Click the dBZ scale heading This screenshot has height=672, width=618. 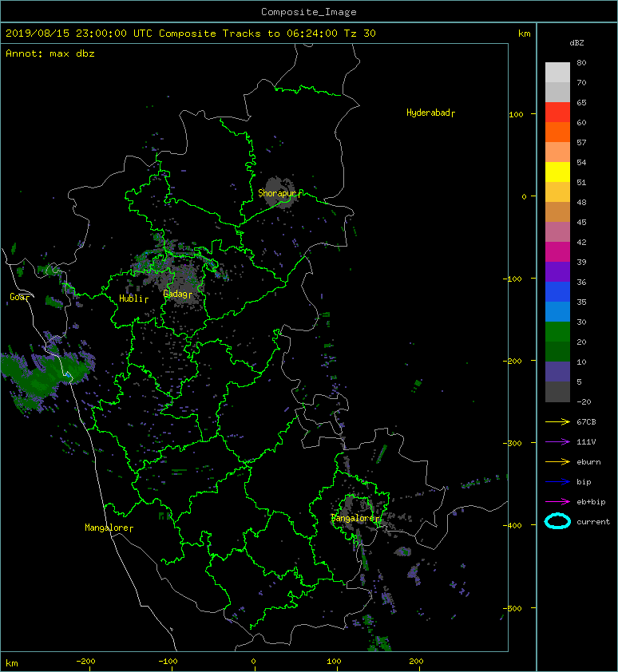point(576,43)
